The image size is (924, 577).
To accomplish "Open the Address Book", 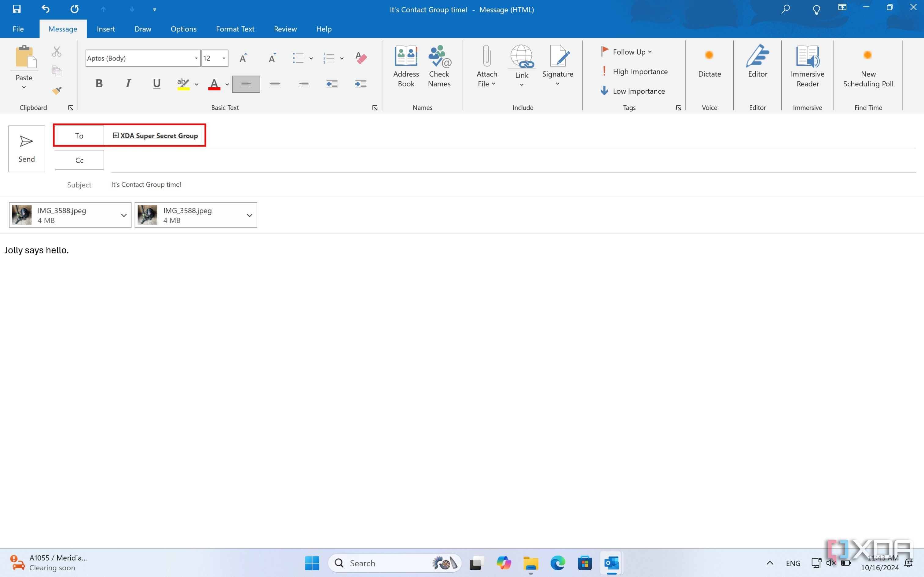I will tap(405, 67).
